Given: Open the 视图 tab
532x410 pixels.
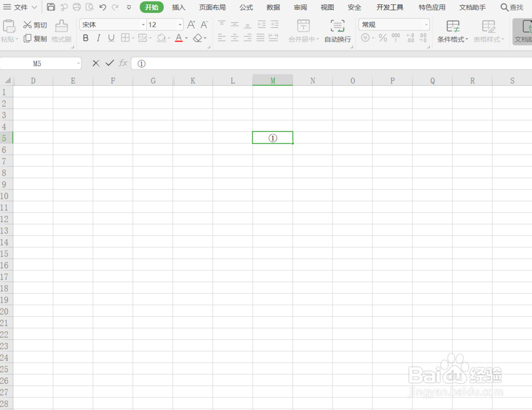Looking at the screenshot, I should point(327,7).
